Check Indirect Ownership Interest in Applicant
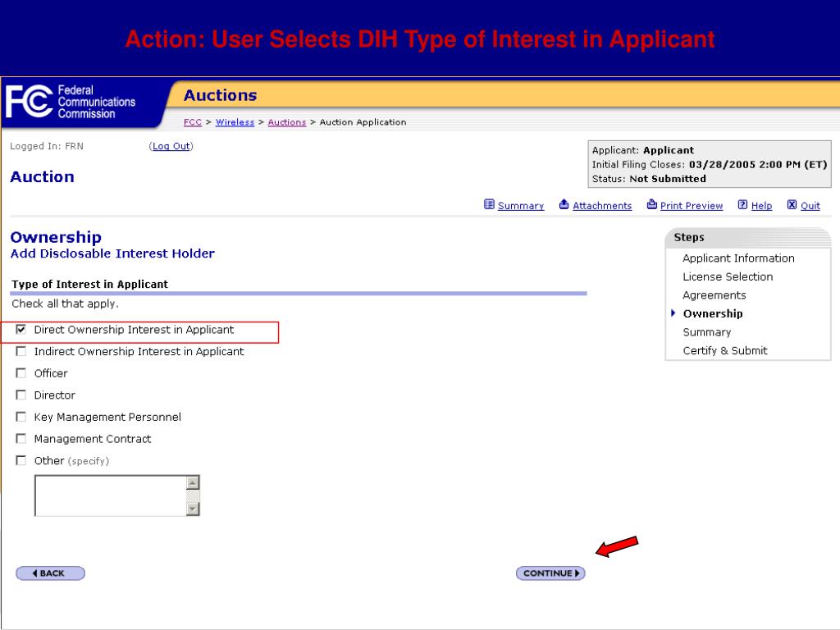This screenshot has height=630, width=840. coord(21,351)
